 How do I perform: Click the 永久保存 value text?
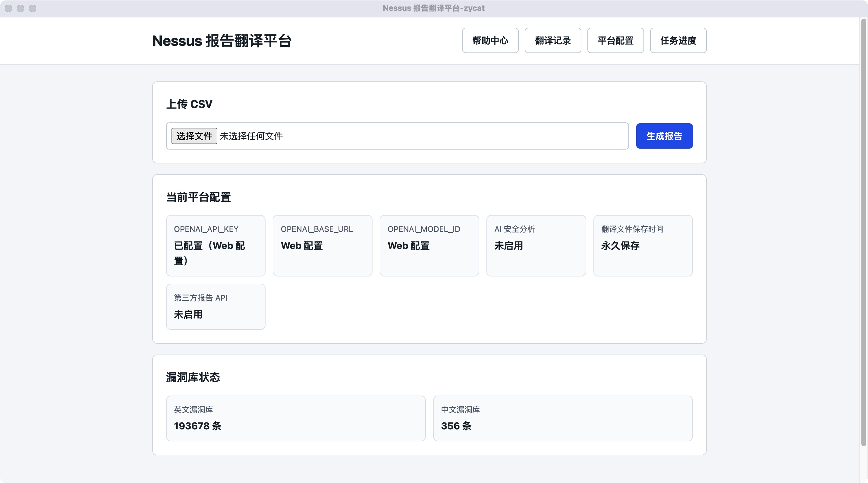(x=620, y=246)
